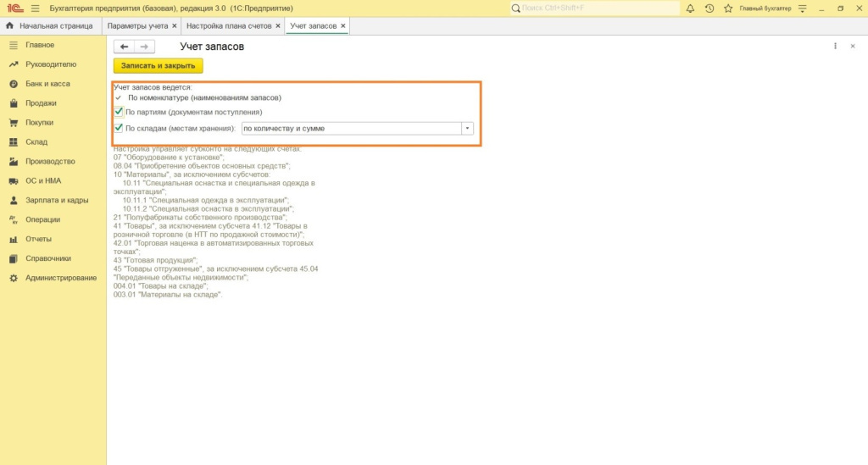Image resolution: width=868 pixels, height=465 pixels.
Task: Click the Склад grid icon
Action: 14,142
